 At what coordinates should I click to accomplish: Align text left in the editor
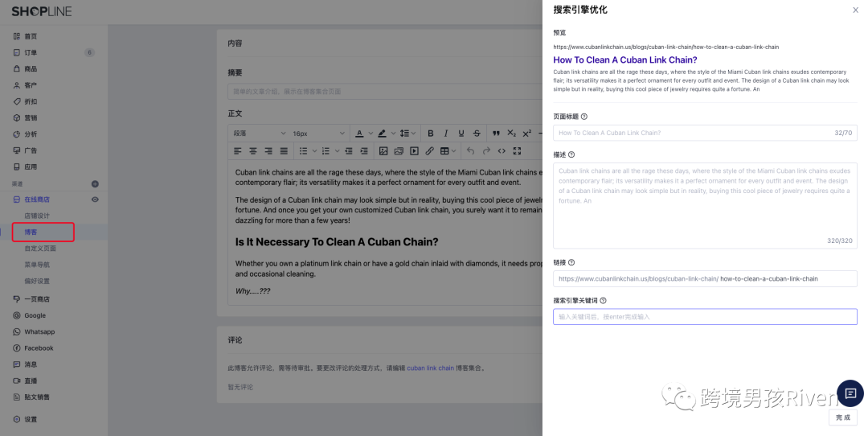click(x=237, y=150)
